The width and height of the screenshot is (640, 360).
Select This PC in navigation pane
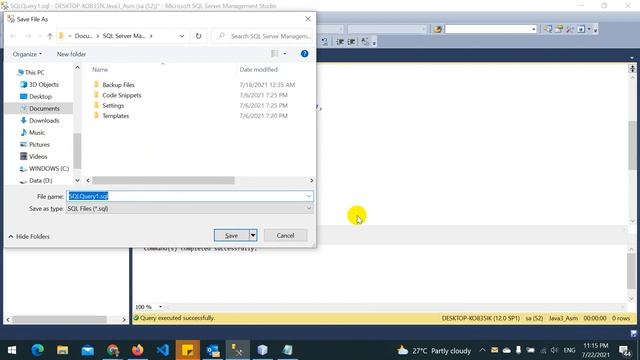point(34,72)
